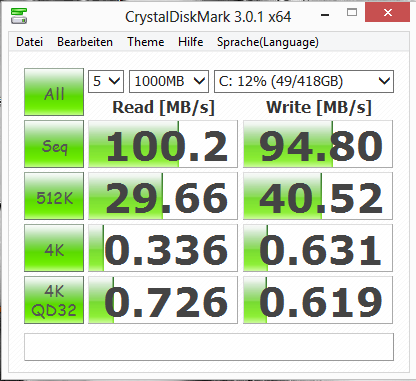Image resolution: width=416 pixels, height=381 pixels.
Task: Click the 4K write result 0.631
Action: tap(318, 248)
